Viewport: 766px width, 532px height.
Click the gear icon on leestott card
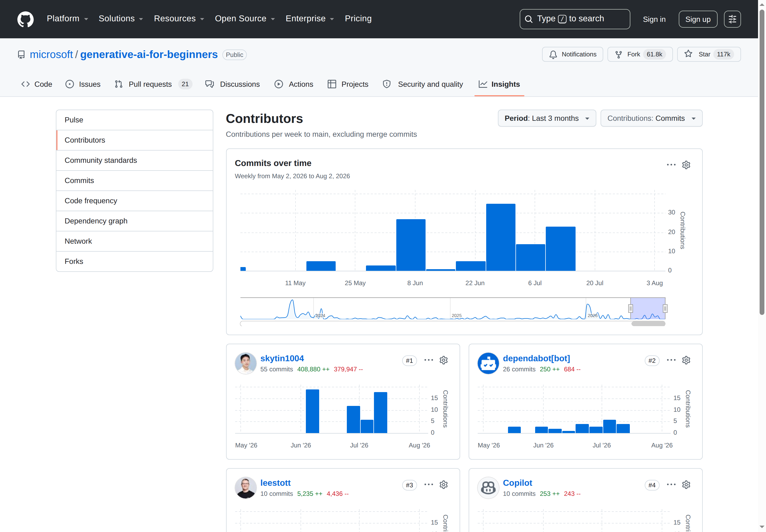coord(443,484)
